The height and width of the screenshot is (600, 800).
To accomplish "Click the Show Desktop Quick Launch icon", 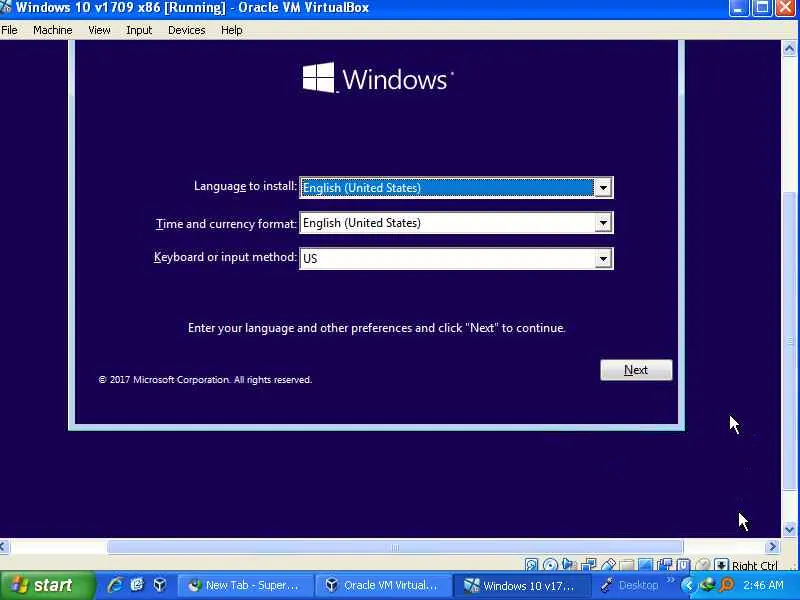I will 137,585.
